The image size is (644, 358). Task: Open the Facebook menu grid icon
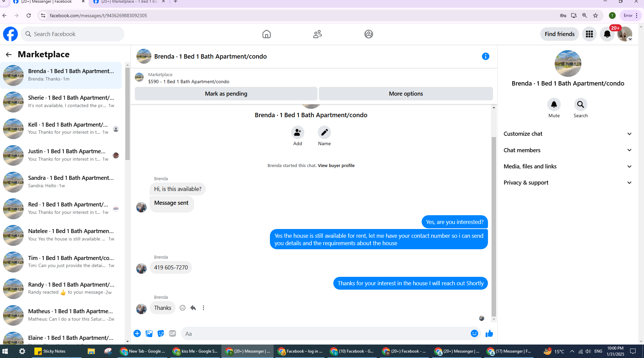(x=589, y=34)
